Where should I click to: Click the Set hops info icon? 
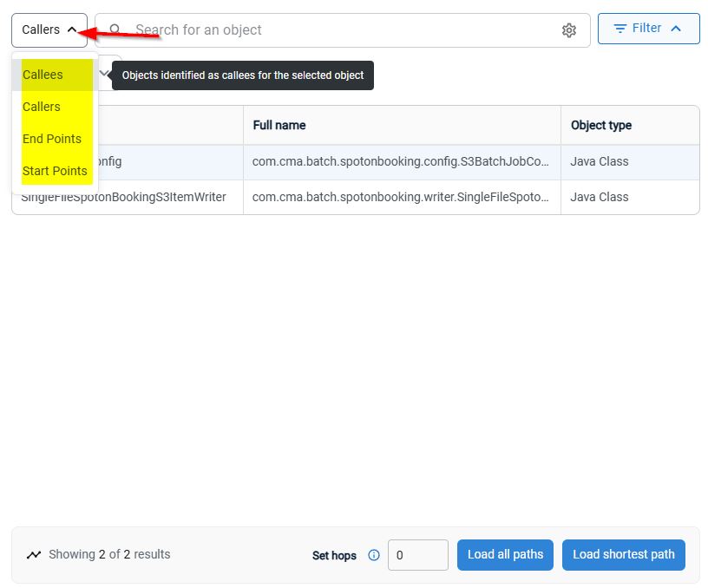point(373,554)
